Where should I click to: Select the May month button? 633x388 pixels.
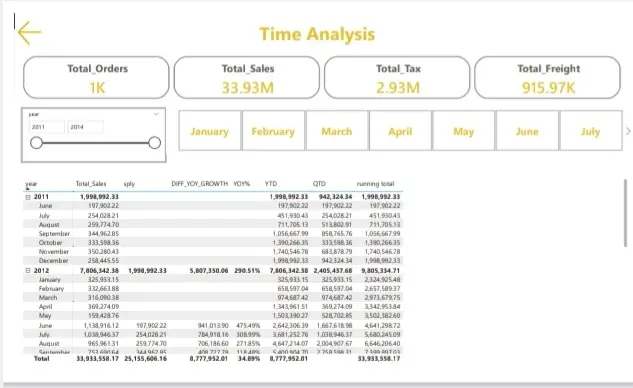click(x=463, y=131)
